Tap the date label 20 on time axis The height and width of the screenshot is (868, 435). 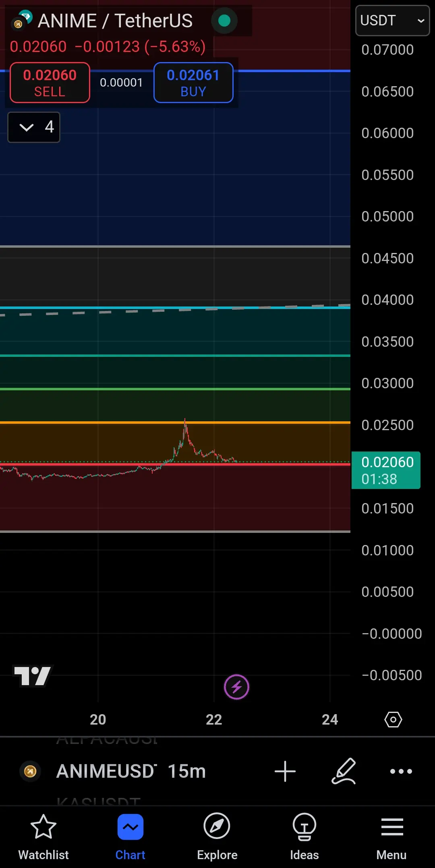pos(98,719)
